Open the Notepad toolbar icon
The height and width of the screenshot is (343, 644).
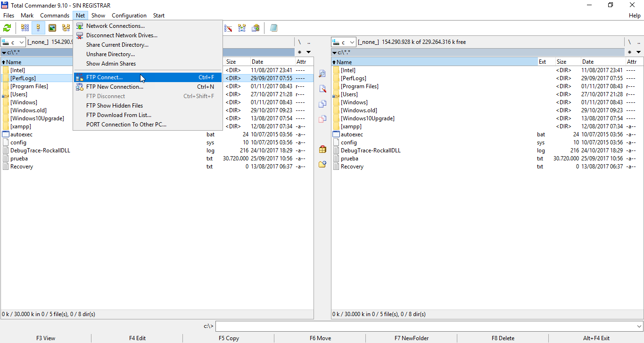point(273,28)
